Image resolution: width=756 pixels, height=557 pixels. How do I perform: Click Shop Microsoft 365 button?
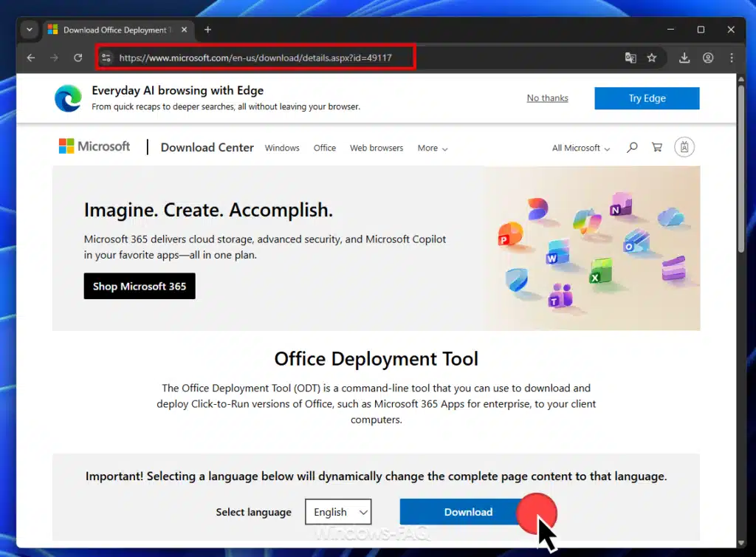pos(140,286)
